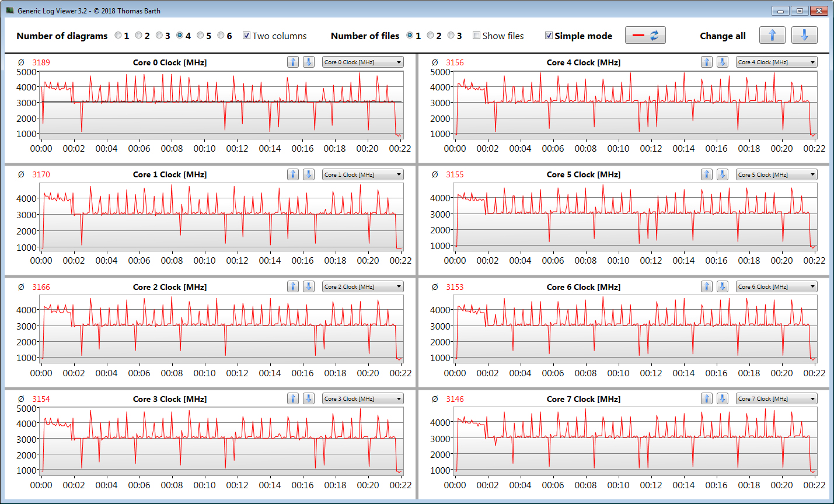Image resolution: width=834 pixels, height=504 pixels.
Task: Expand the Core 2 Clock [MHz] dropdown
Action: coord(362,287)
